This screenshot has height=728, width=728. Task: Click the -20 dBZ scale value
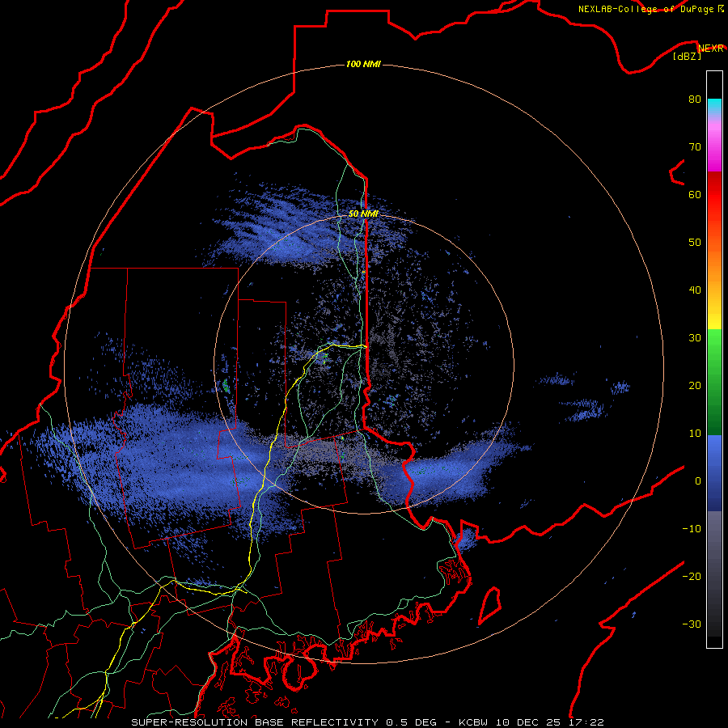[x=692, y=576]
